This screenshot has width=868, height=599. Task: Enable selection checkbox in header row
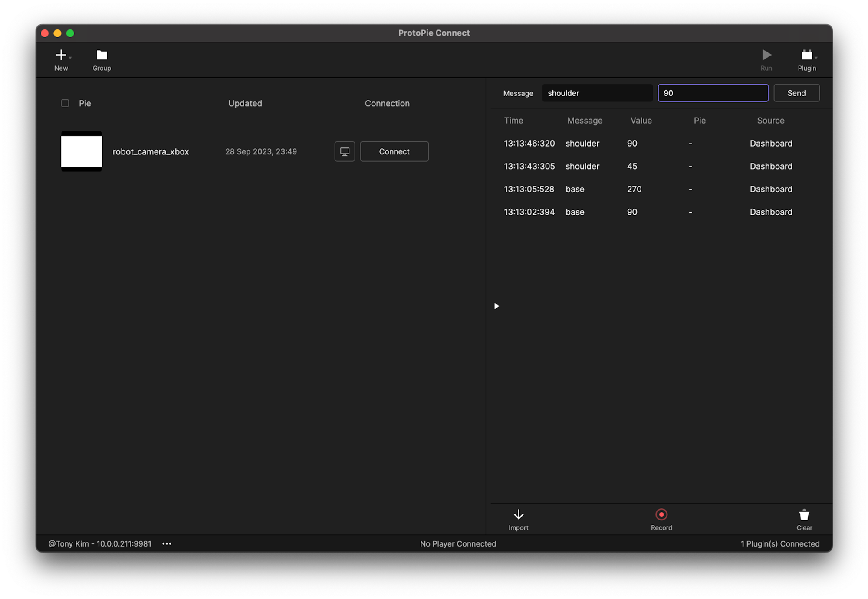coord(65,103)
